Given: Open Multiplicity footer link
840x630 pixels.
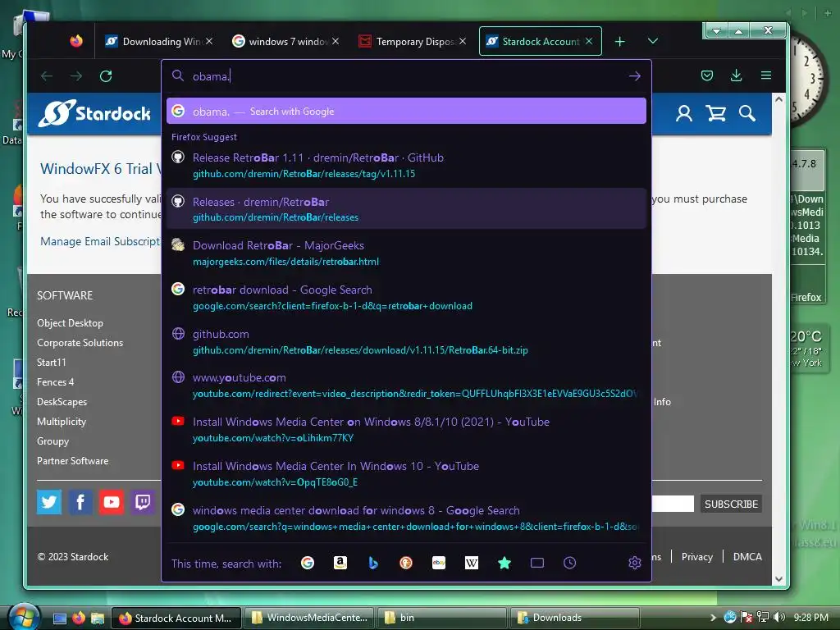Looking at the screenshot, I should (61, 422).
